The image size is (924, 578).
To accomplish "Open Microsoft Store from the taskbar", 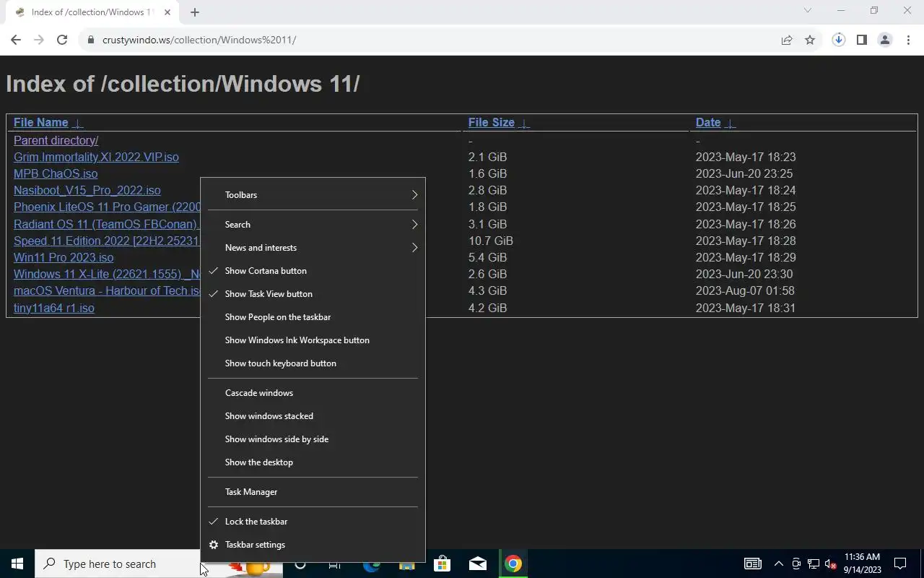I will [442, 564].
